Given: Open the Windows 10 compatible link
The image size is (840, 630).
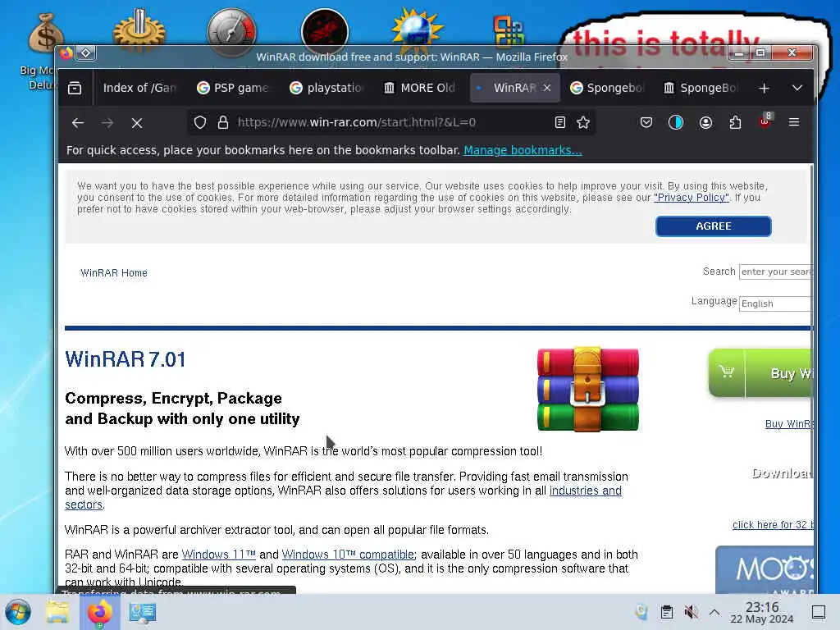Looking at the screenshot, I should pos(348,555).
